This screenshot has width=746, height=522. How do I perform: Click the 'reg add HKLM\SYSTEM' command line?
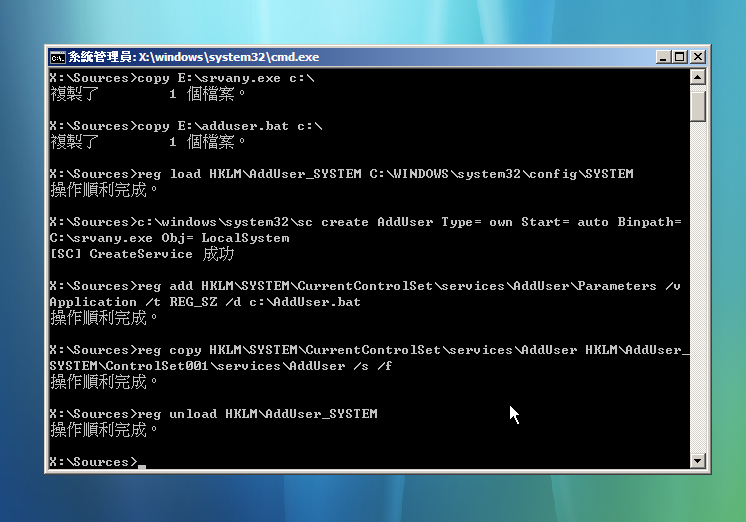[x=365, y=286]
